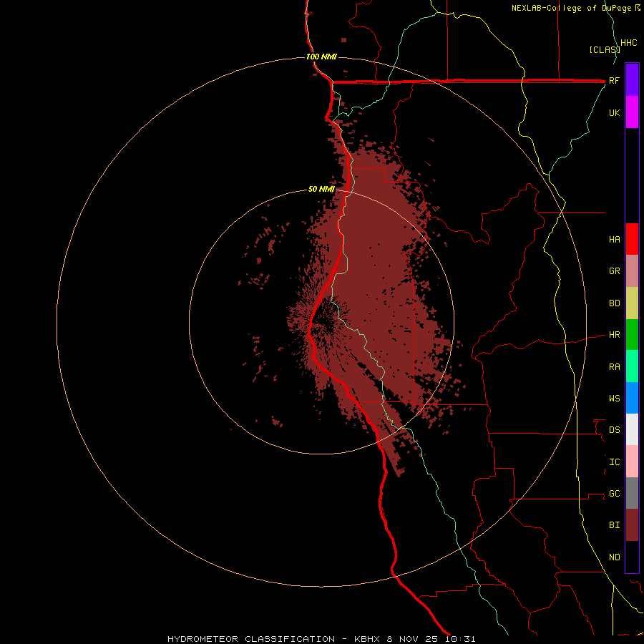Screen dimensions: 644x644
Task: Click the mint green RA legend swatch
Action: [x=632, y=366]
